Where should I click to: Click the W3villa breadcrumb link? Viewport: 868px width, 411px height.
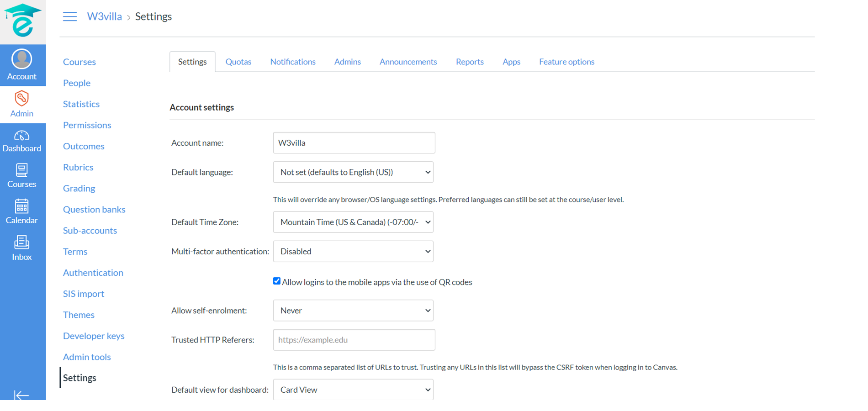(x=104, y=16)
